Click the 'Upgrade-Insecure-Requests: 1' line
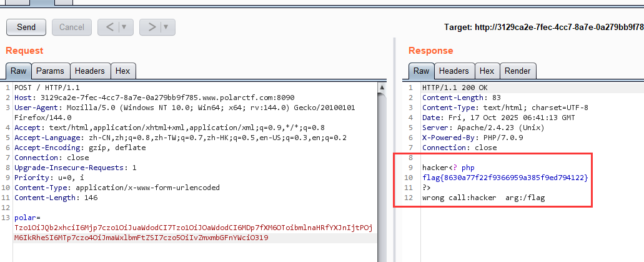The width and height of the screenshot is (644, 262). 75,168
